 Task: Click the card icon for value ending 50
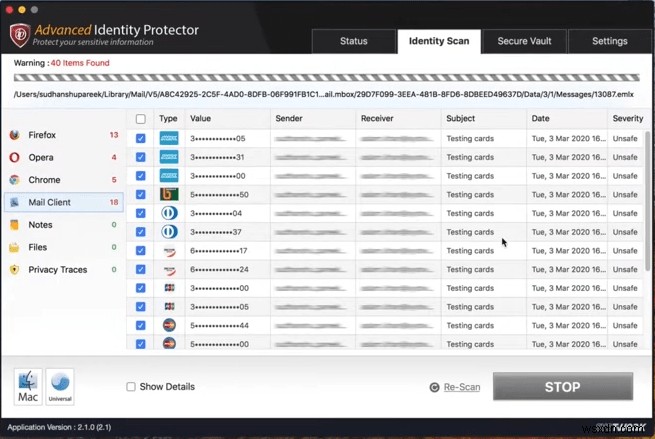pyautogui.click(x=169, y=194)
